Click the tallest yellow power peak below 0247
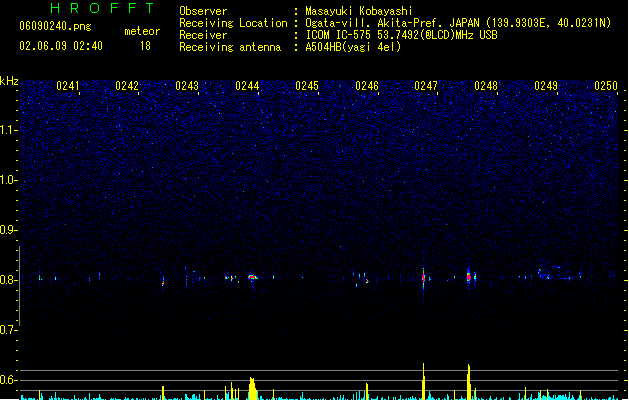 [423, 381]
